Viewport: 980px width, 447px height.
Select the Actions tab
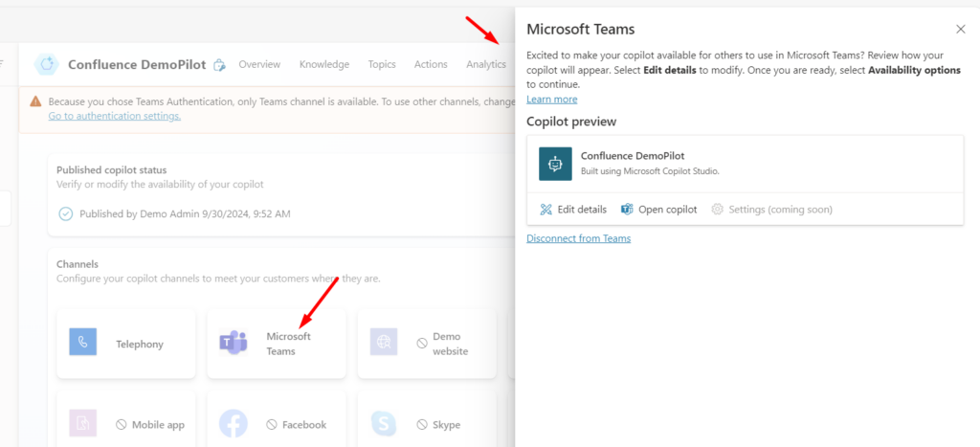click(431, 64)
